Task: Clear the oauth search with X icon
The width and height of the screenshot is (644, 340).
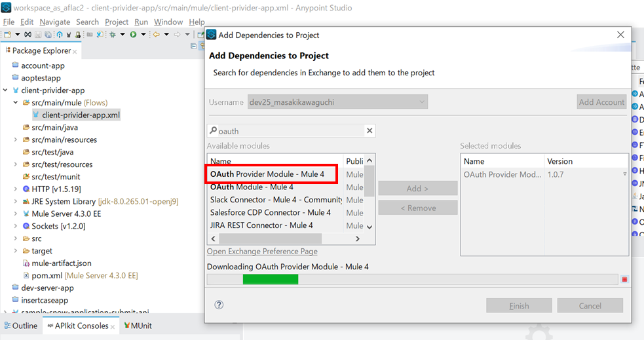Action: (369, 131)
